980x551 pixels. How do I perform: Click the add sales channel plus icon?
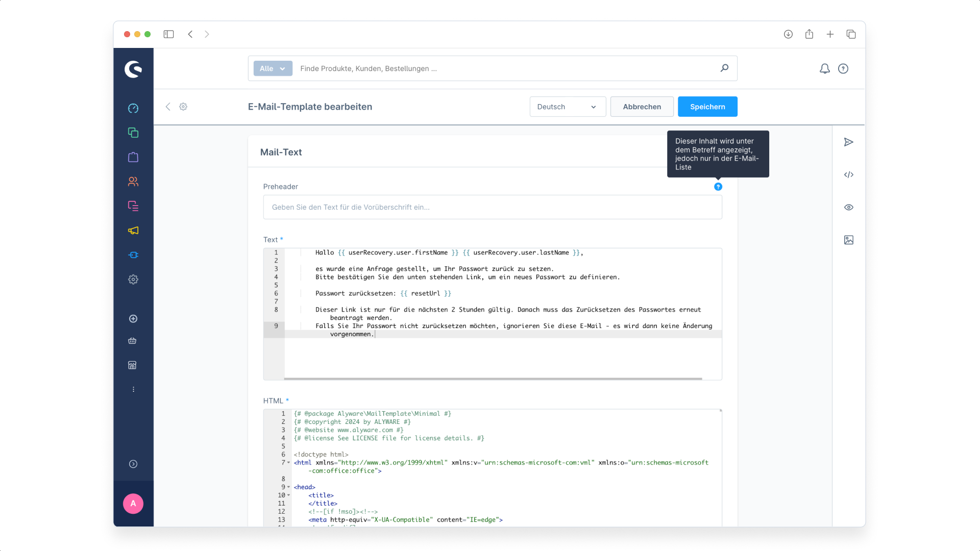point(133,319)
